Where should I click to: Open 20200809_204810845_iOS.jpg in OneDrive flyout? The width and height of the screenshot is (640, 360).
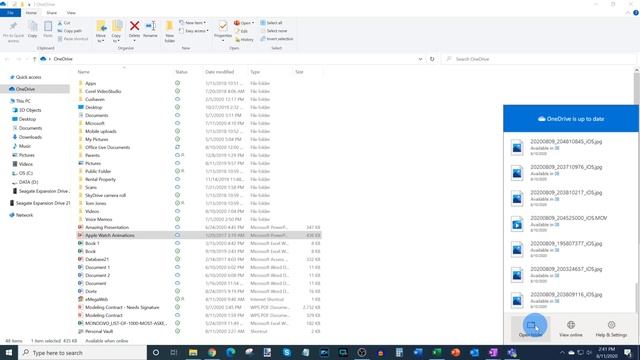(x=570, y=147)
